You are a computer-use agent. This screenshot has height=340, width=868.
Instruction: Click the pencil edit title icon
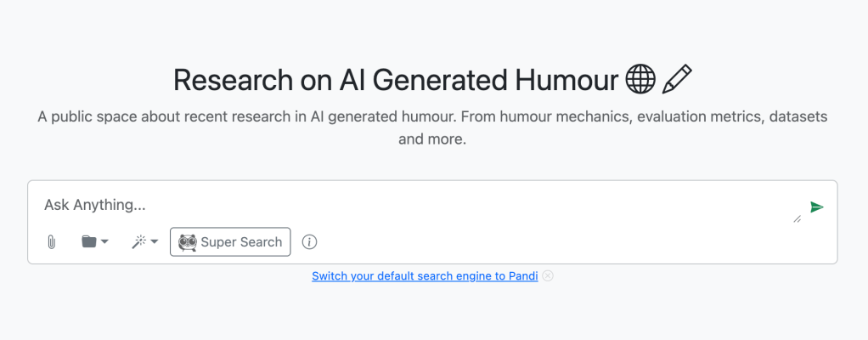click(x=677, y=80)
